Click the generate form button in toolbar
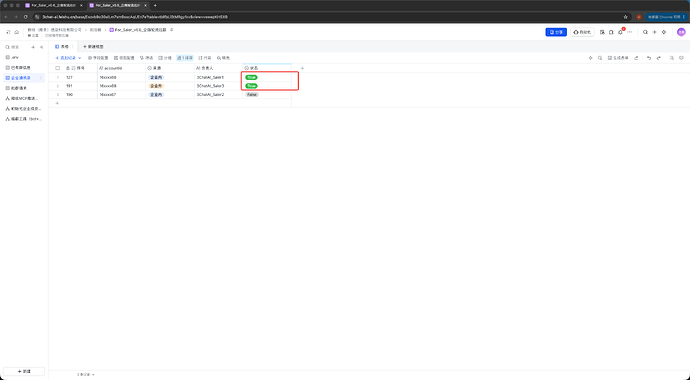The height and width of the screenshot is (380, 690). (618, 58)
